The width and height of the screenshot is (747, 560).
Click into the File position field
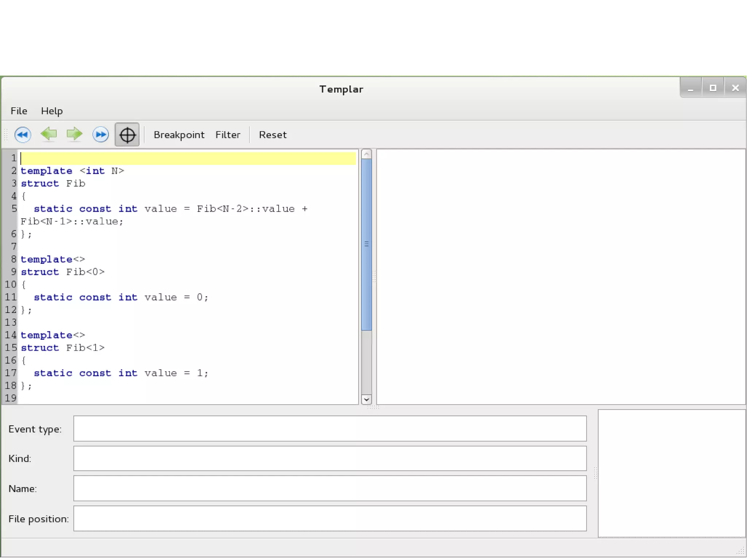[330, 518]
